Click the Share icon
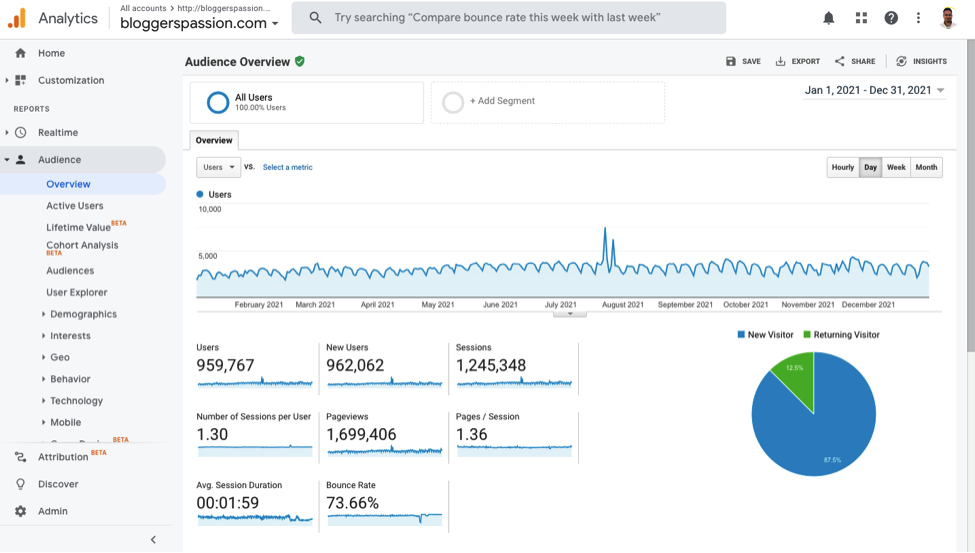This screenshot has height=553, width=975. click(x=839, y=61)
